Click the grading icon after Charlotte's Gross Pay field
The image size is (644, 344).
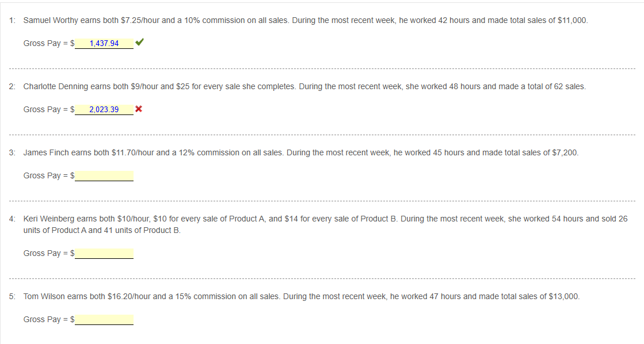[139, 109]
